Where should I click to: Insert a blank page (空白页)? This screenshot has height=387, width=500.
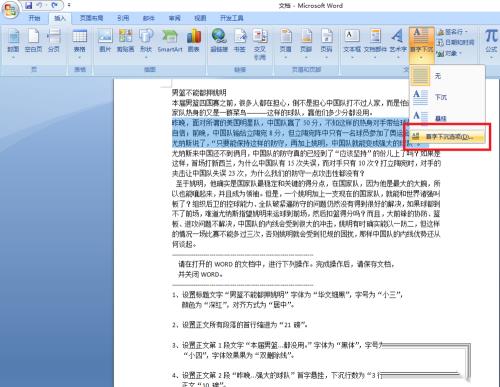[33, 43]
